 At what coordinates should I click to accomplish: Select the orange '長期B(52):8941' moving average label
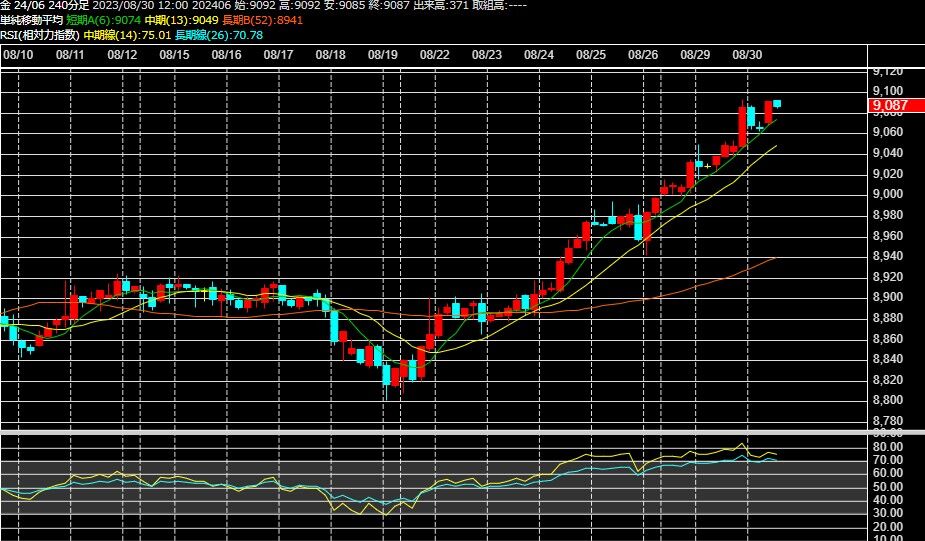pyautogui.click(x=263, y=20)
